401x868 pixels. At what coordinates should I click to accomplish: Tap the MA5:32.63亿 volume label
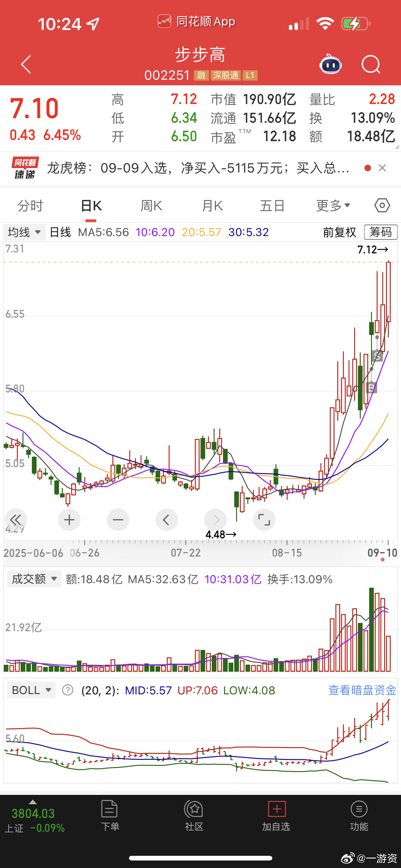(x=163, y=579)
